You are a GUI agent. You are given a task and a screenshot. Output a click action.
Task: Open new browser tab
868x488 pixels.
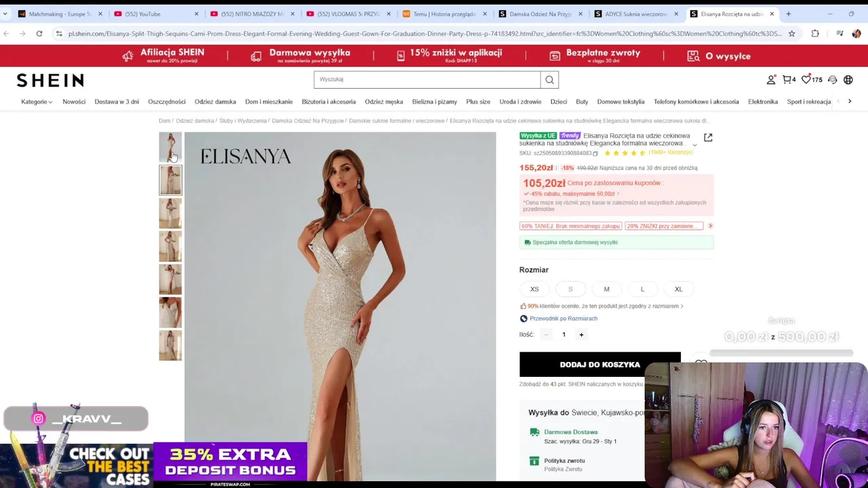click(788, 14)
